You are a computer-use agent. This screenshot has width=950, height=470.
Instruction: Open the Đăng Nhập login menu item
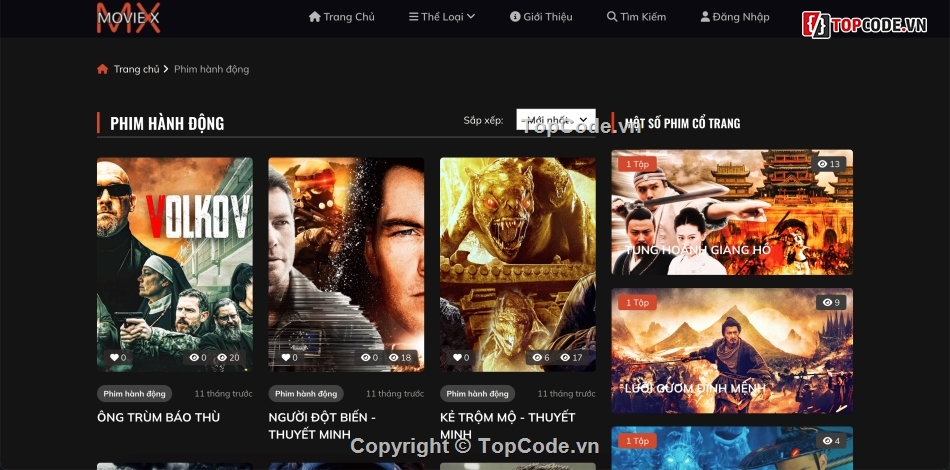coord(735,17)
